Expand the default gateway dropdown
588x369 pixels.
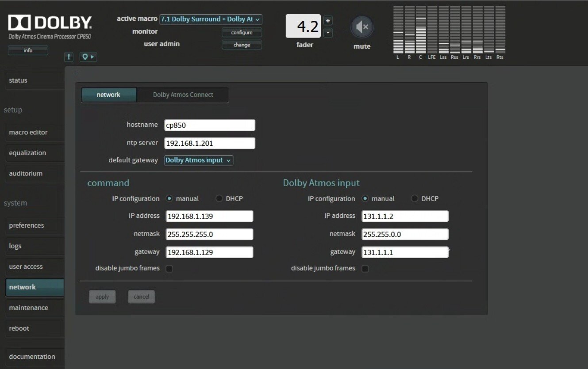tap(199, 160)
